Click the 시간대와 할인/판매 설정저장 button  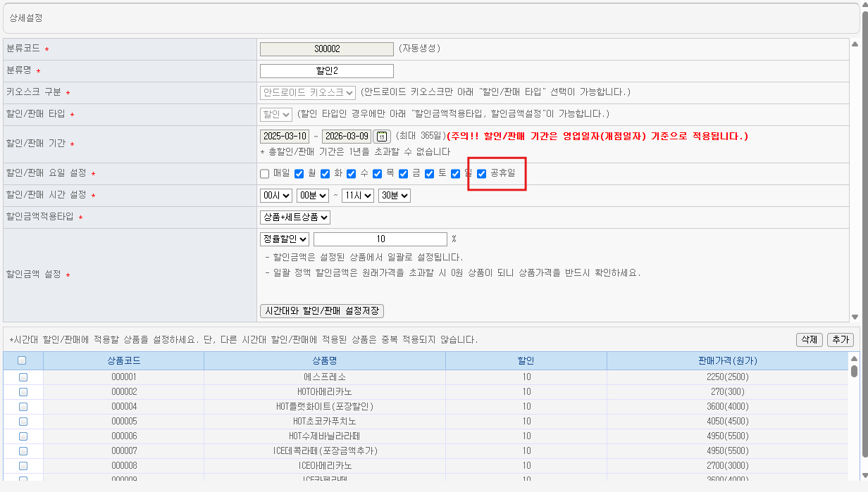click(322, 311)
